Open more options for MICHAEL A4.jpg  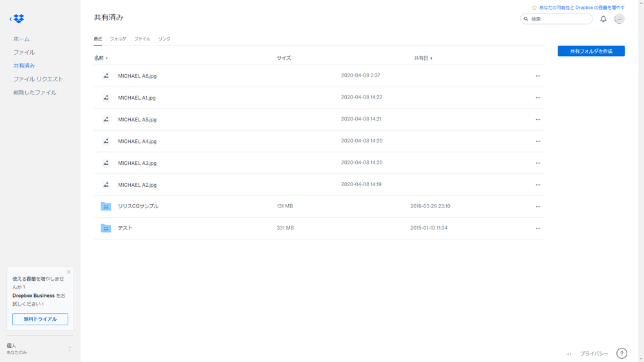[538, 141]
